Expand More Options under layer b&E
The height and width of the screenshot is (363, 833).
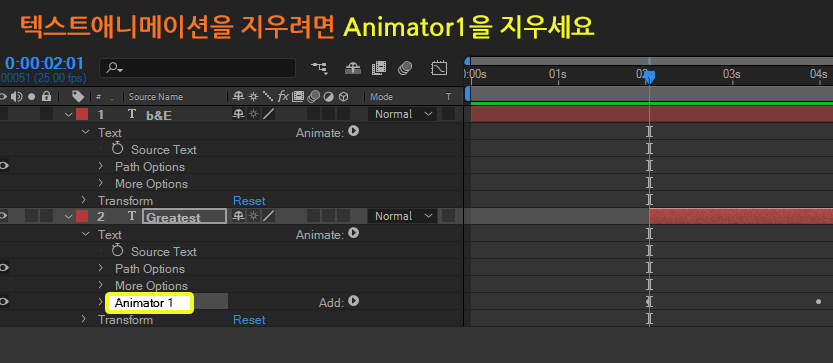click(x=100, y=183)
